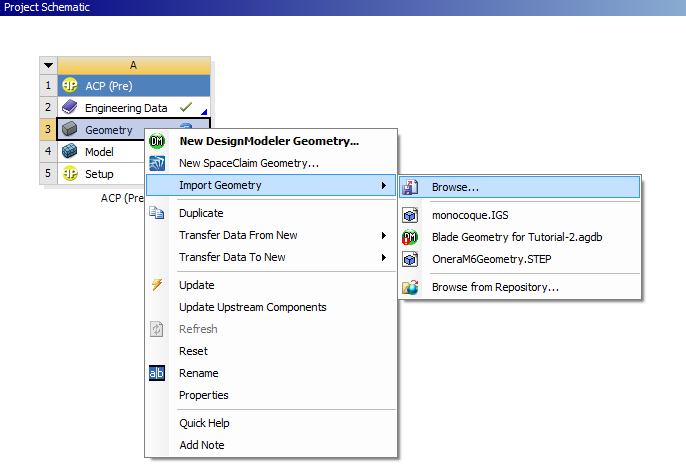The image size is (686, 476).
Task: Expand Transfer Data To New submenu arrow
Action: 384,257
